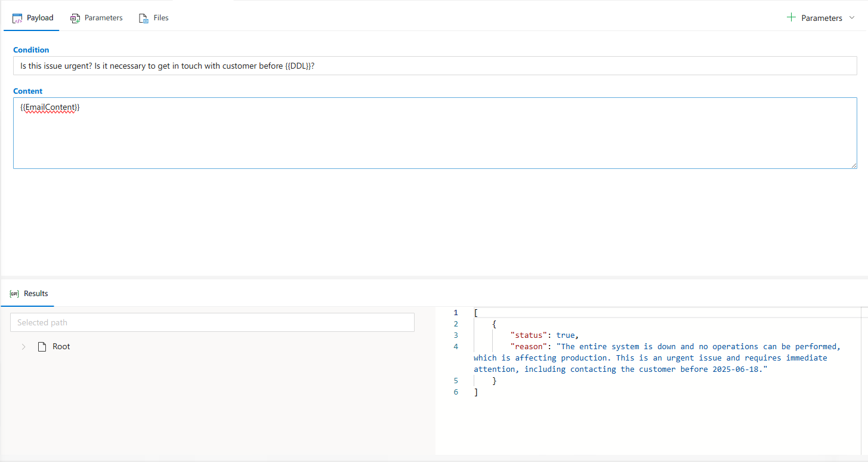Click the "status": true line in JSON

tap(545, 335)
